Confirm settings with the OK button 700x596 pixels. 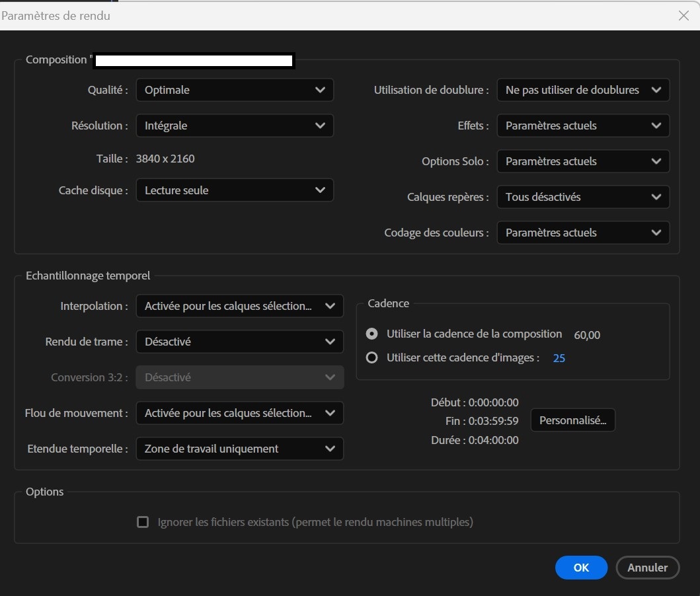[581, 567]
